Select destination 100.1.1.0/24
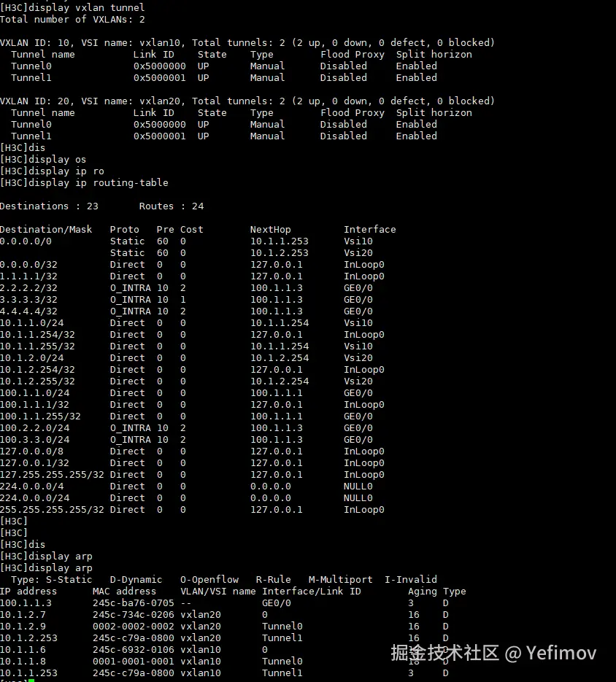 [x=35, y=392]
